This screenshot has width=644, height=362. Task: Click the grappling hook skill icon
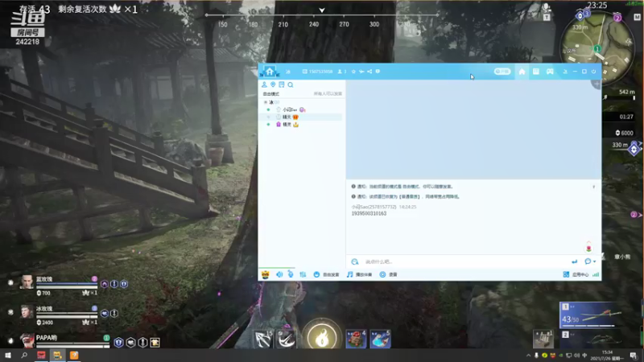click(x=286, y=339)
